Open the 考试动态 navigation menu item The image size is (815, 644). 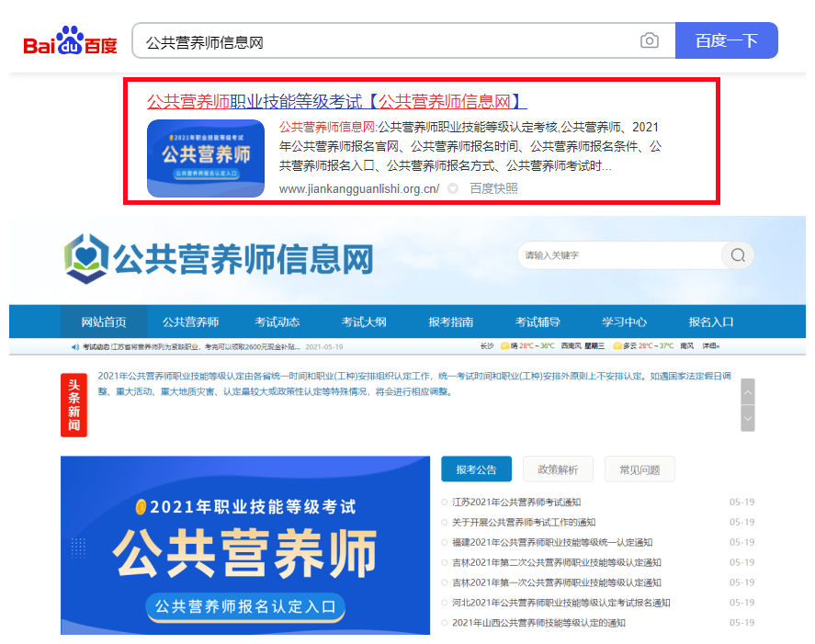pyautogui.click(x=277, y=322)
